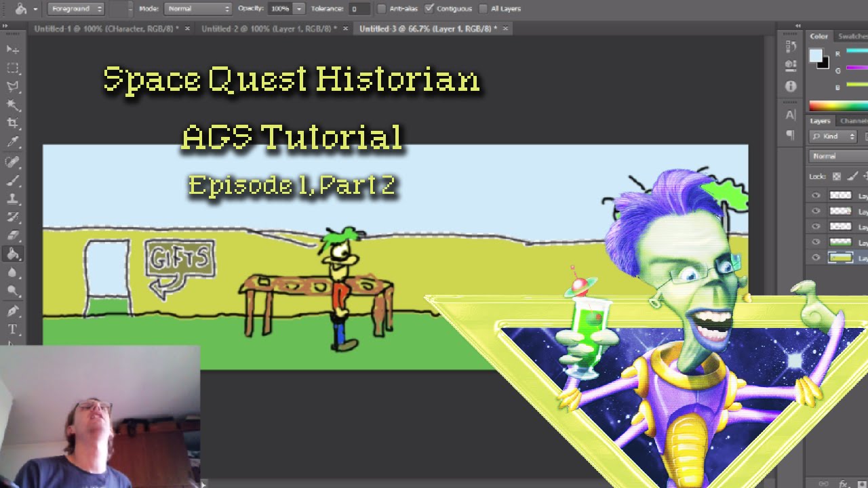Select the Color panel tab
Screen dimensions: 868x488
click(x=818, y=36)
